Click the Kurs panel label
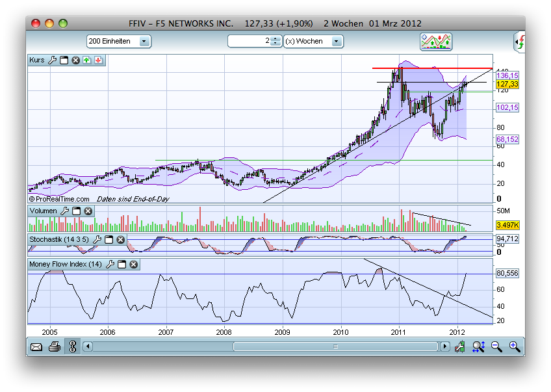Screen dimensions: 551x392 (x=37, y=60)
